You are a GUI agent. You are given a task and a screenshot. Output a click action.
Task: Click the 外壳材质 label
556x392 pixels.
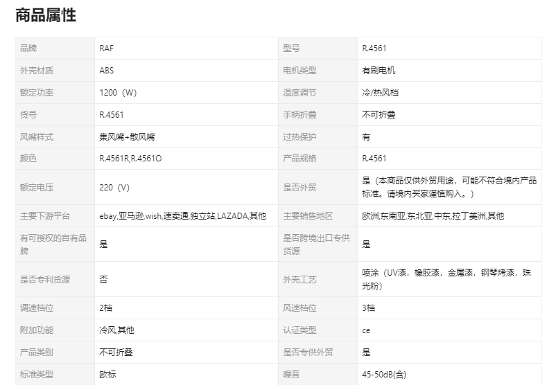pos(37,71)
